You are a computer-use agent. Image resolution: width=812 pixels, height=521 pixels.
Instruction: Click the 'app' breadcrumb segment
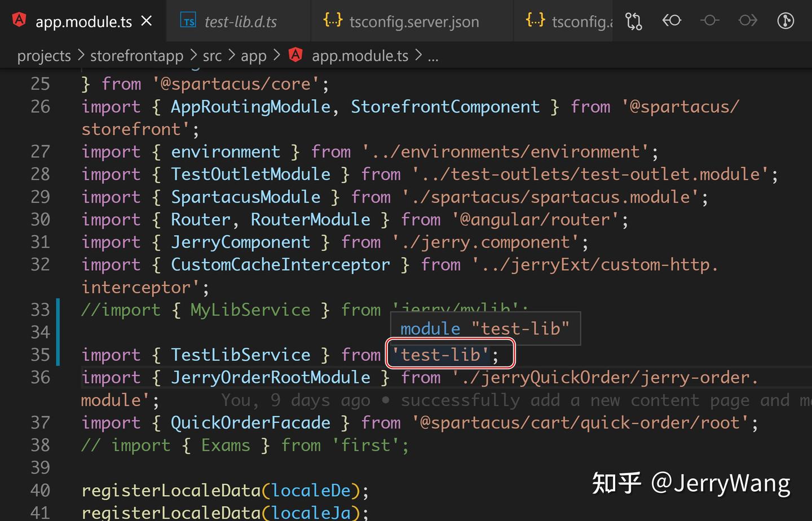pyautogui.click(x=253, y=56)
